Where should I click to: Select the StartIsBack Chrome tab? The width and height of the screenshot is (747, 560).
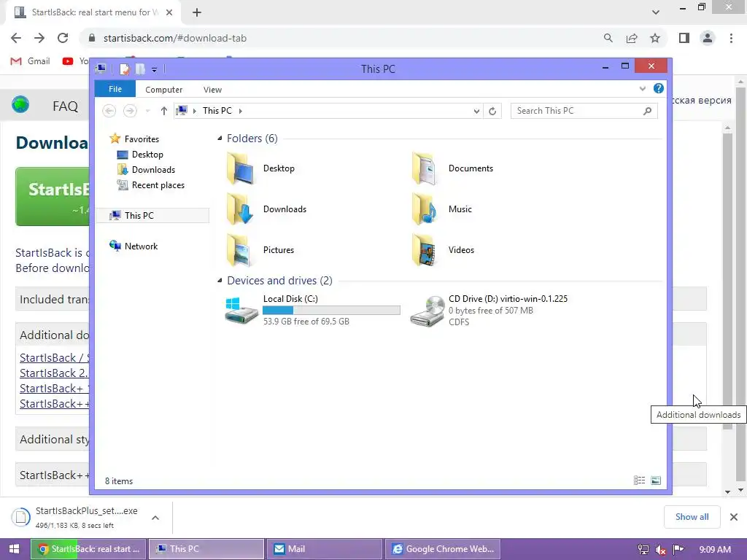coord(93,12)
